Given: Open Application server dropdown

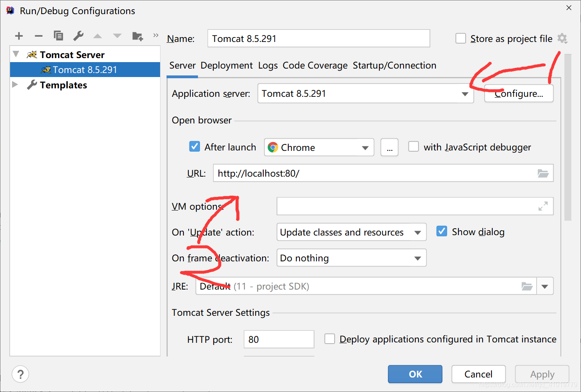Looking at the screenshot, I should pos(365,94).
